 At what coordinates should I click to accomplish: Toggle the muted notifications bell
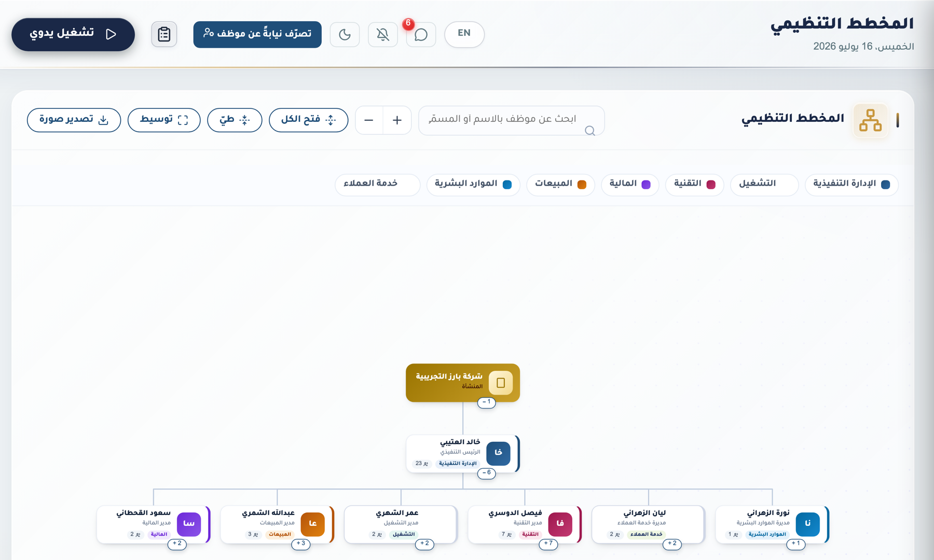tap(383, 34)
